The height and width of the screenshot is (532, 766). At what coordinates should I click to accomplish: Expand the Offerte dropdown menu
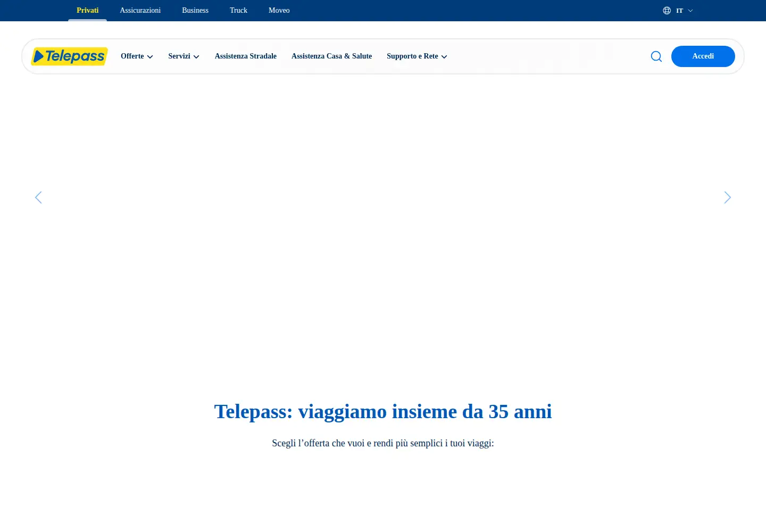[137, 56]
